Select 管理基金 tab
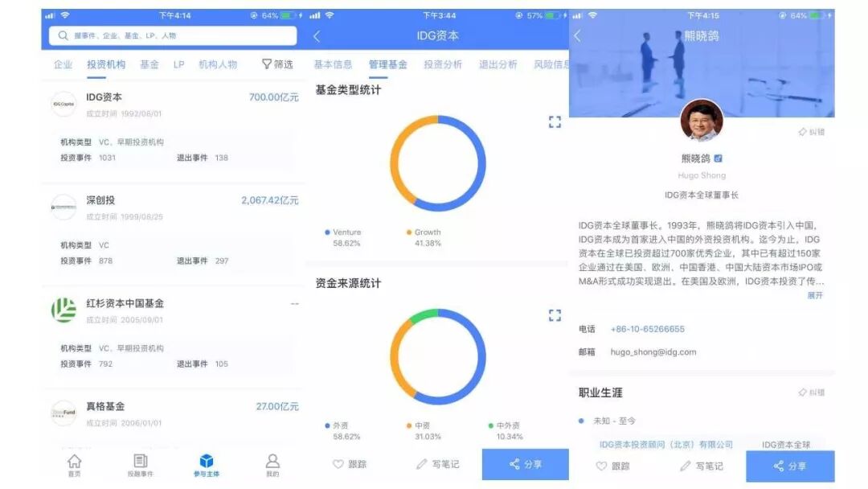Image resolution: width=868 pixels, height=489 pixels. pos(387,64)
